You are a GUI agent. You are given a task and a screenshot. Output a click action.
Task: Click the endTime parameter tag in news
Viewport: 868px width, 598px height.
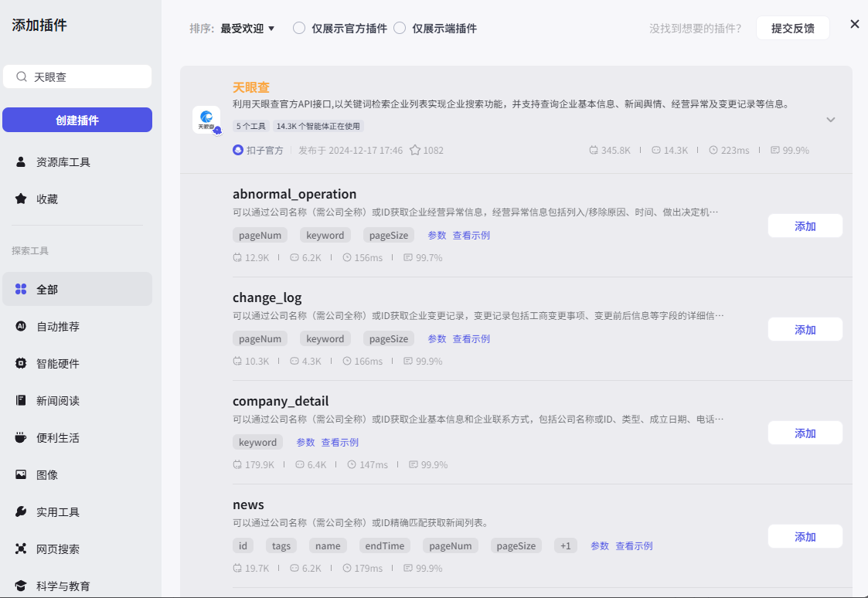point(384,545)
